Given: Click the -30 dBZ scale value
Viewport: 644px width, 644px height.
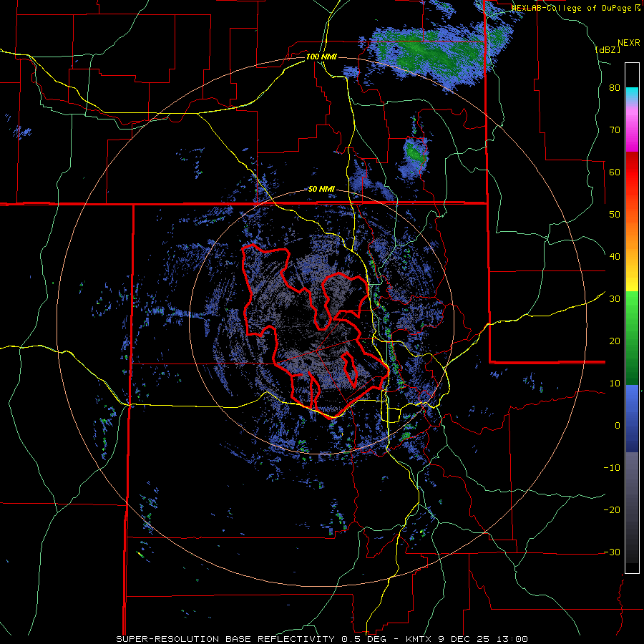Looking at the screenshot, I should (612, 552).
